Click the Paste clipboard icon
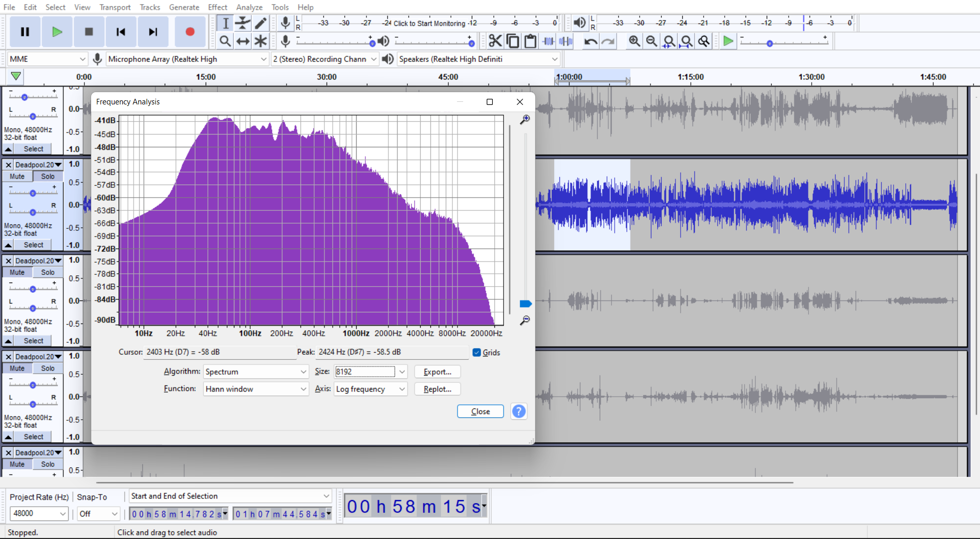 pos(530,41)
